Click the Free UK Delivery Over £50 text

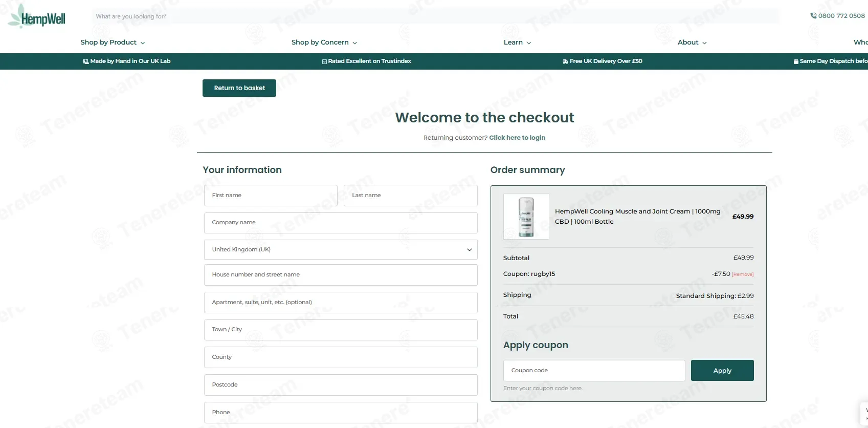coord(606,61)
